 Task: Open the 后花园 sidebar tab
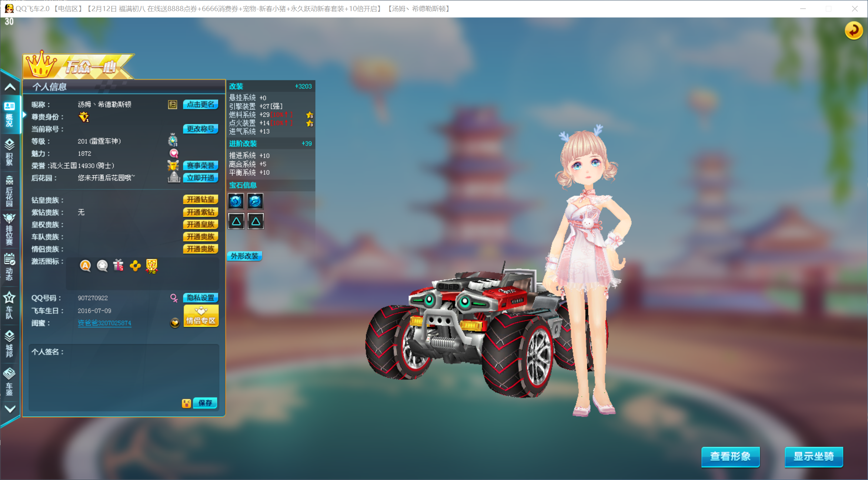point(9,191)
